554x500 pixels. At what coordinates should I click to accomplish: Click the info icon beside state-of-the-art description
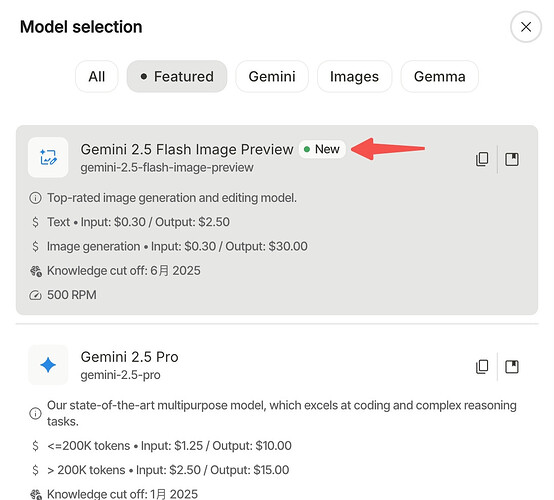(35, 413)
